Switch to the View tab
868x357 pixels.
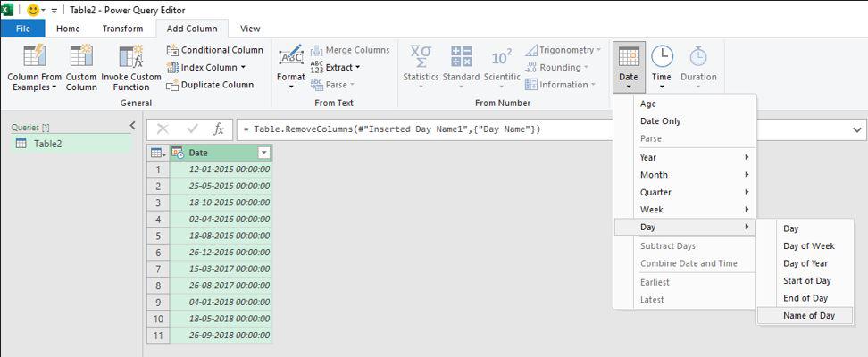(250, 29)
